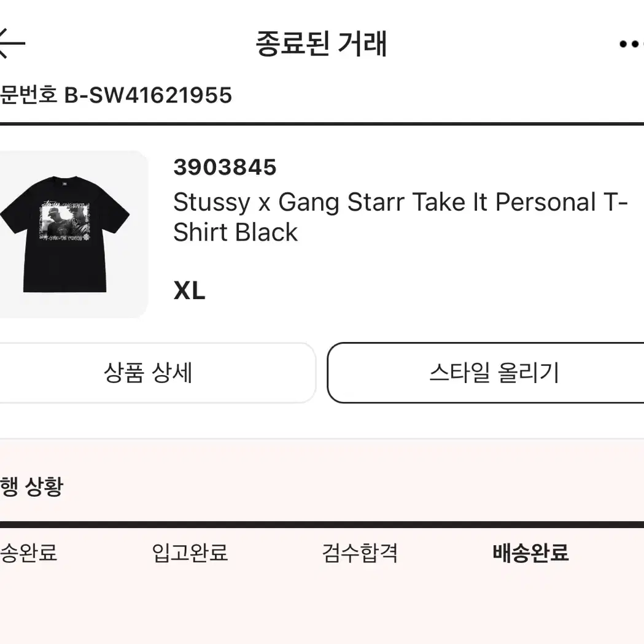644x644 pixels.
Task: Tap the Stussy black t-shirt thumbnail
Action: [x=68, y=235]
